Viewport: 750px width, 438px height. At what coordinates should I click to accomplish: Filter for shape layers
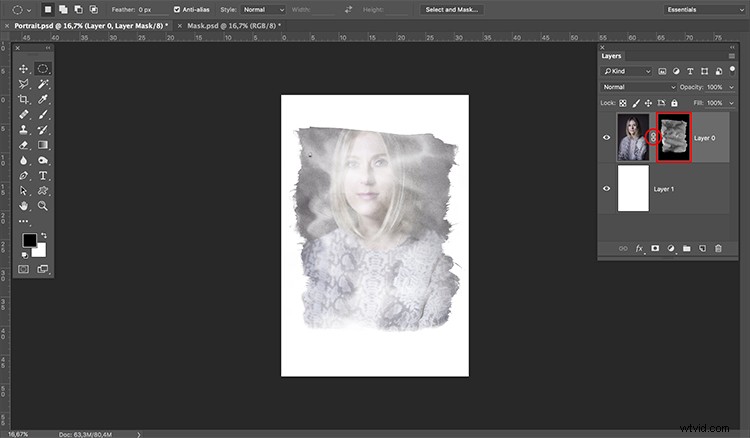point(704,71)
